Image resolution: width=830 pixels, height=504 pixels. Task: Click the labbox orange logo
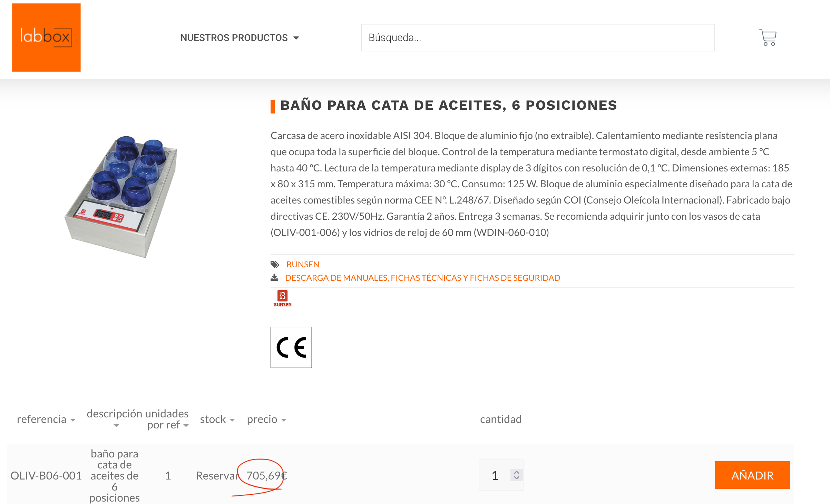pyautogui.click(x=46, y=38)
